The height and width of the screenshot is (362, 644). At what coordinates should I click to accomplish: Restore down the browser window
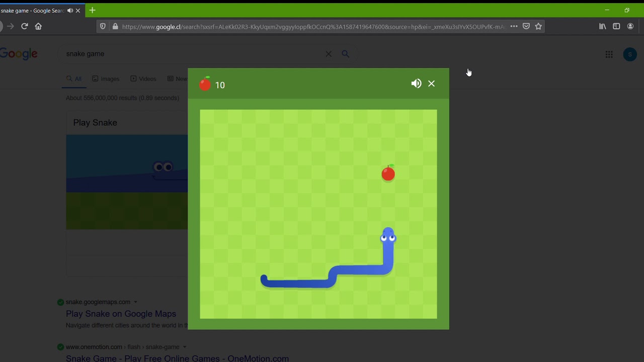627,10
